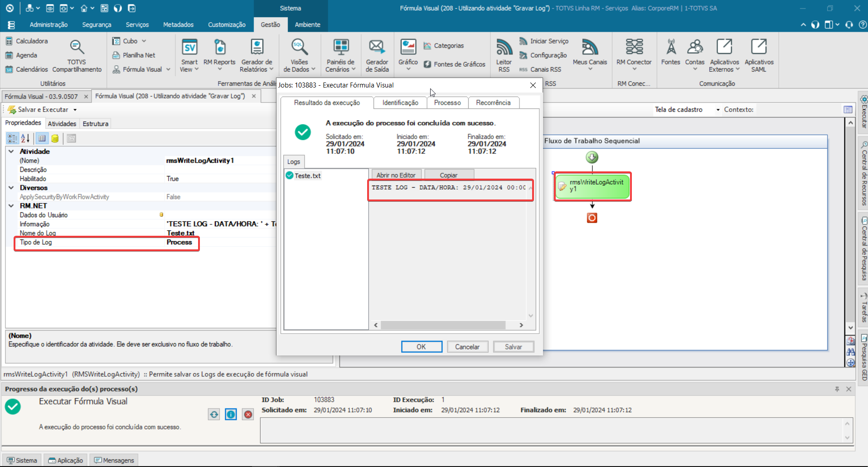This screenshot has height=467, width=868.
Task: Switch to the Customização ribbon tab
Action: (x=227, y=24)
